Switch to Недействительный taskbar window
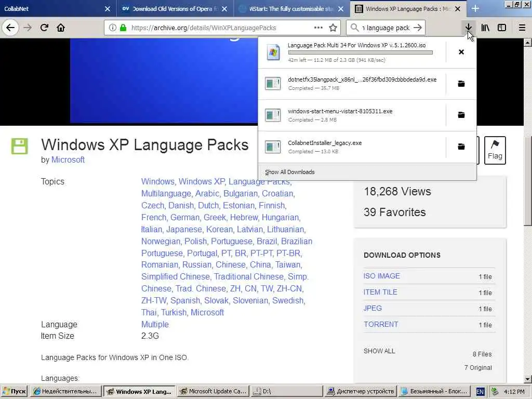Image resolution: width=532 pixels, height=399 pixels. tap(65, 391)
